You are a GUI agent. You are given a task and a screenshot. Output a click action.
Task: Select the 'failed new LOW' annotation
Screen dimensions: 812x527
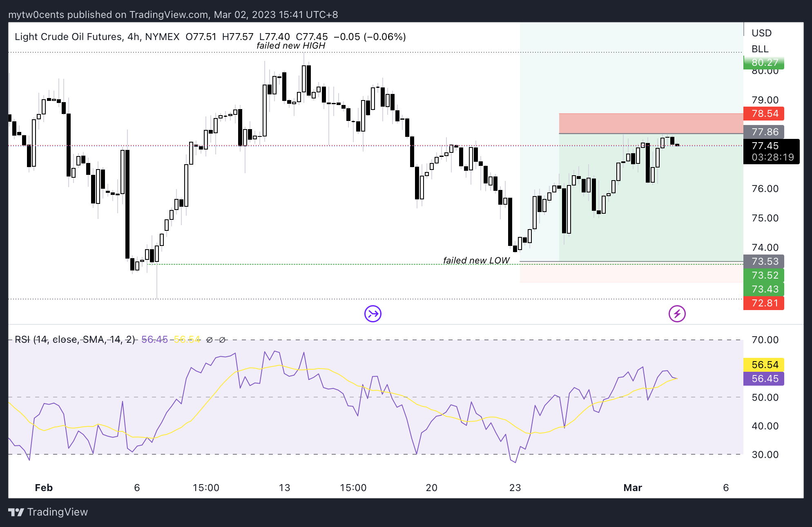pos(476,260)
